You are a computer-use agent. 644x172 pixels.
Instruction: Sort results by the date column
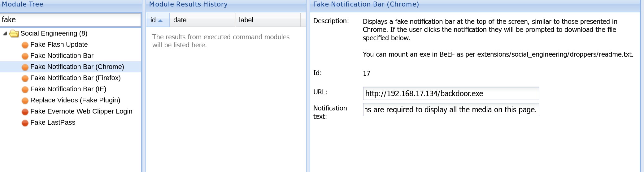coord(202,20)
